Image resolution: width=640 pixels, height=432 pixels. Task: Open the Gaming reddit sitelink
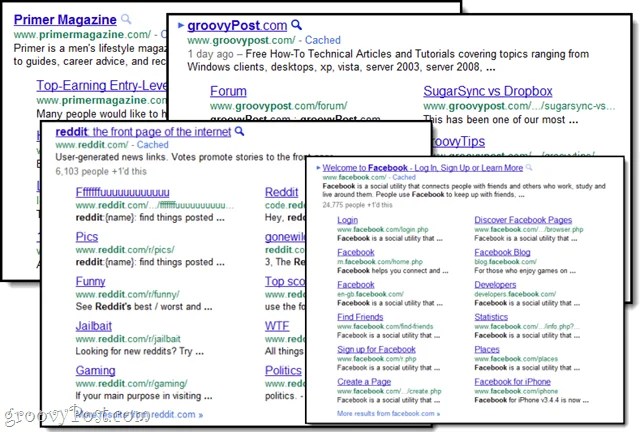click(x=95, y=370)
